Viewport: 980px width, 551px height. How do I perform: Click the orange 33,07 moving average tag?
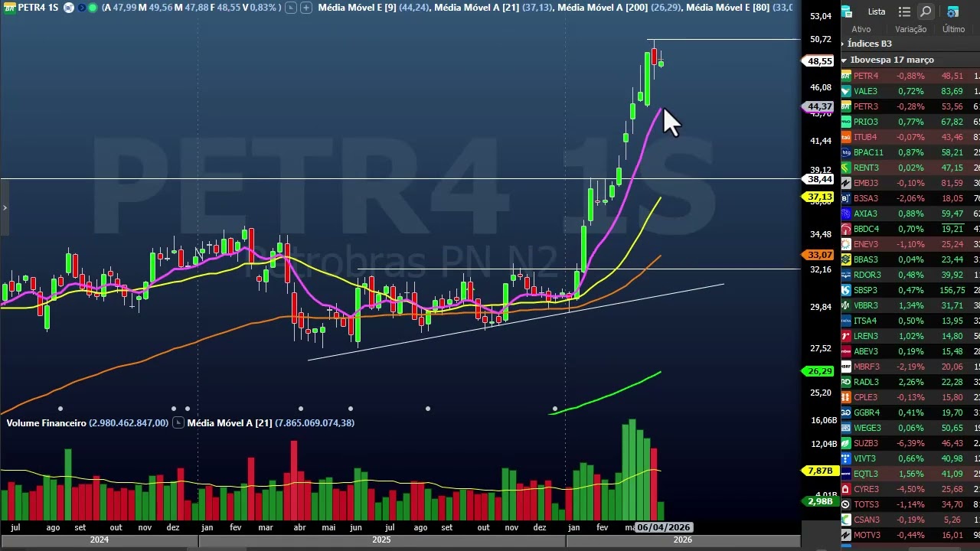[819, 255]
